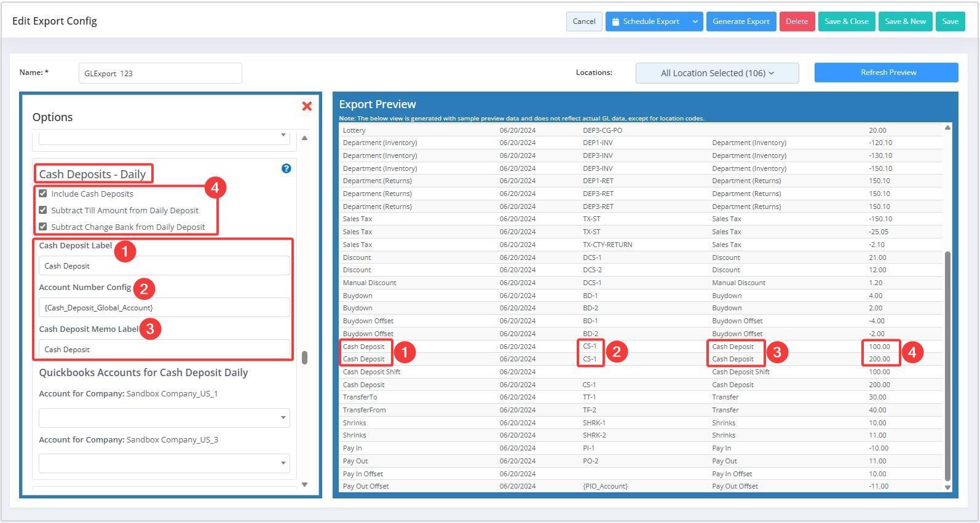This screenshot has width=980, height=523.
Task: Click calendar icon on Schedule Export
Action: (615, 22)
